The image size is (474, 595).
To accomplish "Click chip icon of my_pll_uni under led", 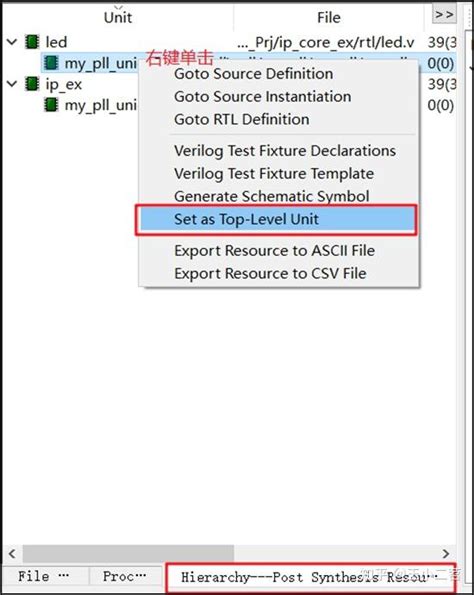I will tap(51, 63).
